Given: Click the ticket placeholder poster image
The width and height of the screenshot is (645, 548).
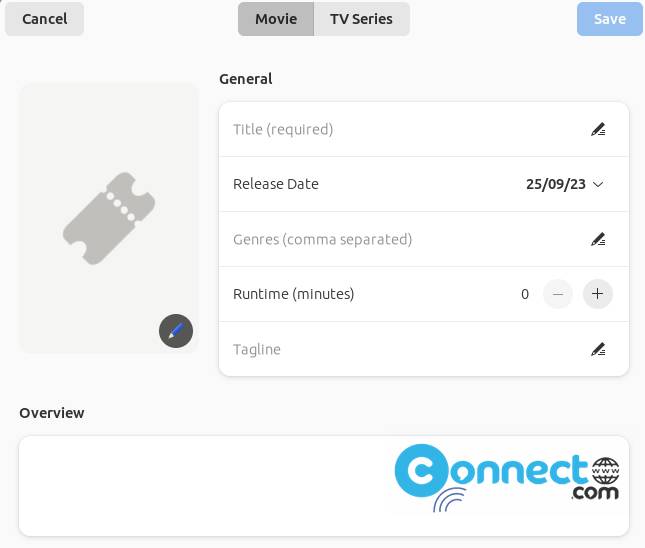Looking at the screenshot, I should click(109, 218).
